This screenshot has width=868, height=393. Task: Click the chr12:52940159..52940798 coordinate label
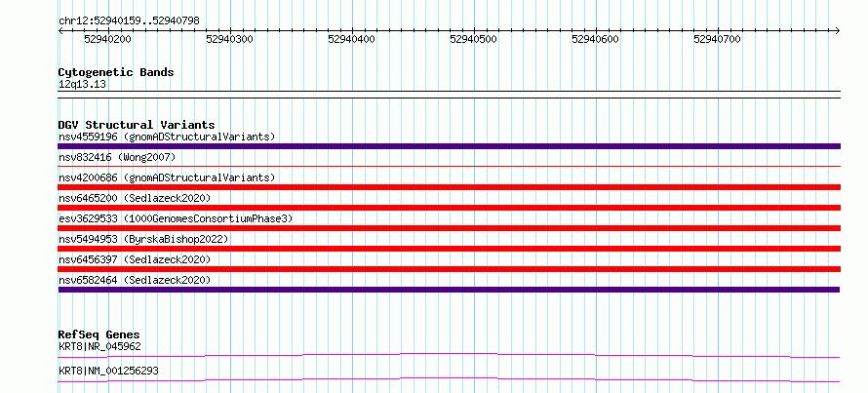[129, 21]
